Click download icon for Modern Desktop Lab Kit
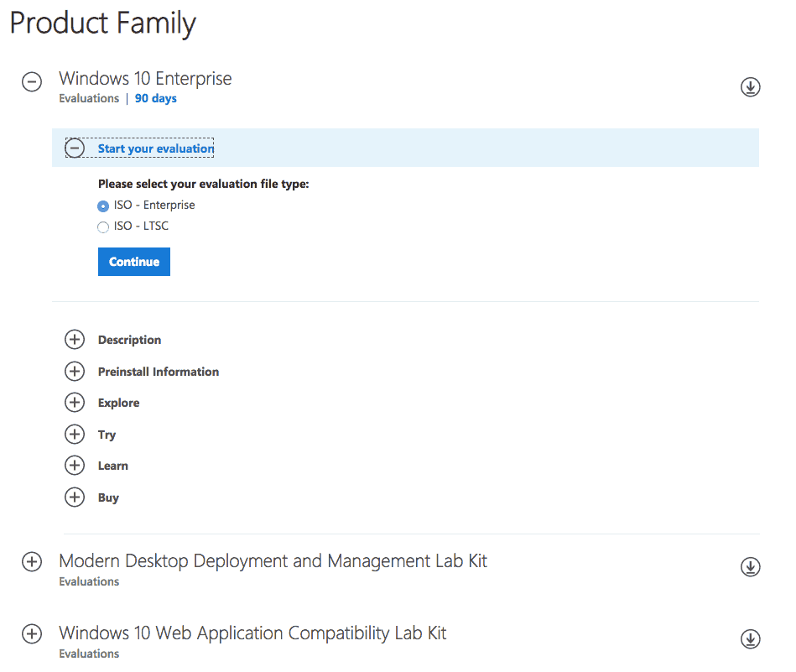This screenshot has width=796, height=672. (750, 567)
